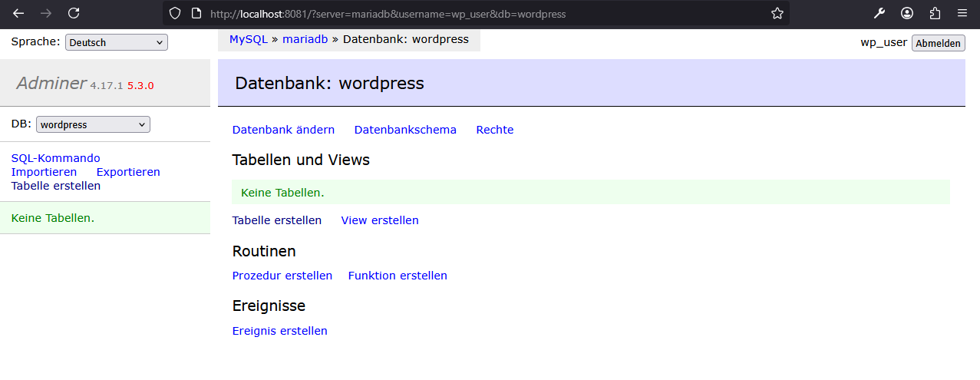Click View erstellen link
Screen dimensions: 980x380
[380, 220]
